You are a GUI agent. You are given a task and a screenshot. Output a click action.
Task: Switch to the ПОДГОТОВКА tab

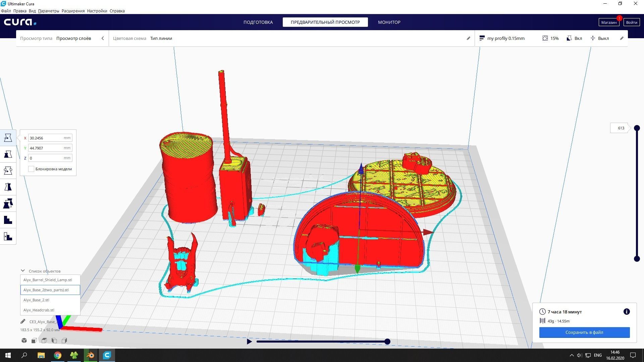click(258, 22)
